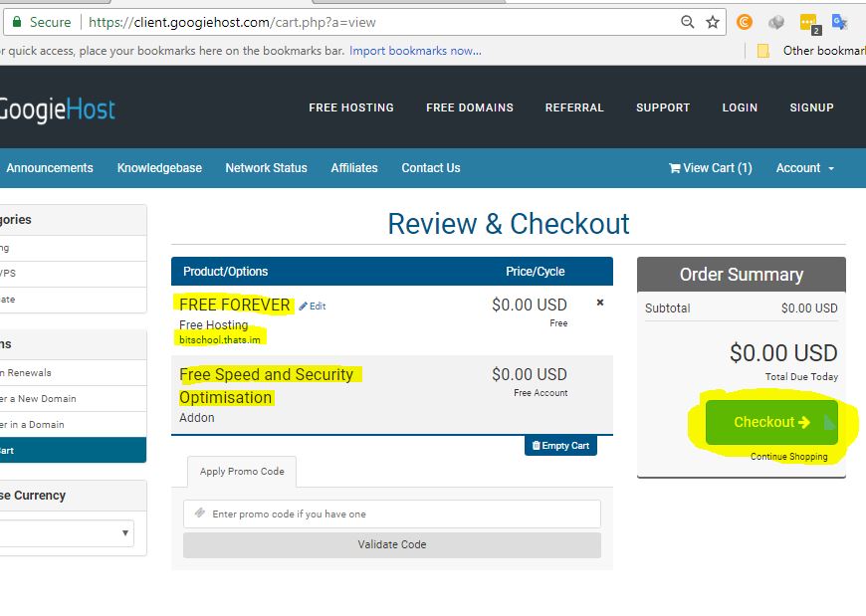Screen dimensions: 866x616
Task: Expand the Account dropdown menu
Action: click(x=804, y=168)
